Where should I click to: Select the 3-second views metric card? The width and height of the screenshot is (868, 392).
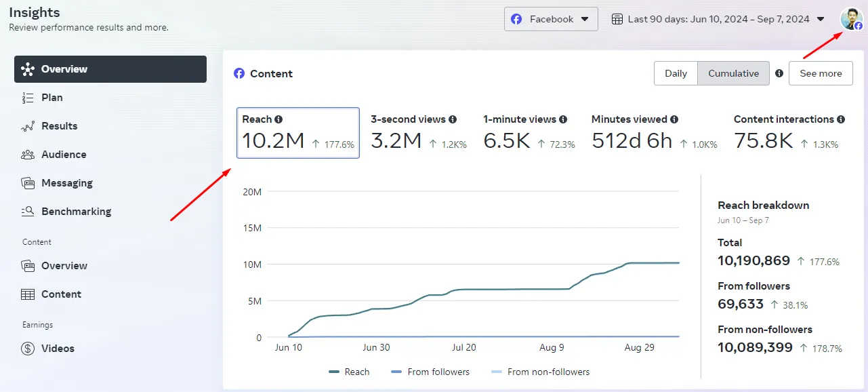419,133
